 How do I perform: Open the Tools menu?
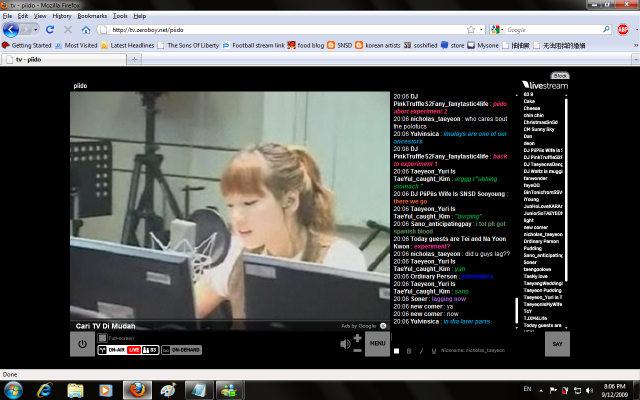120,16
